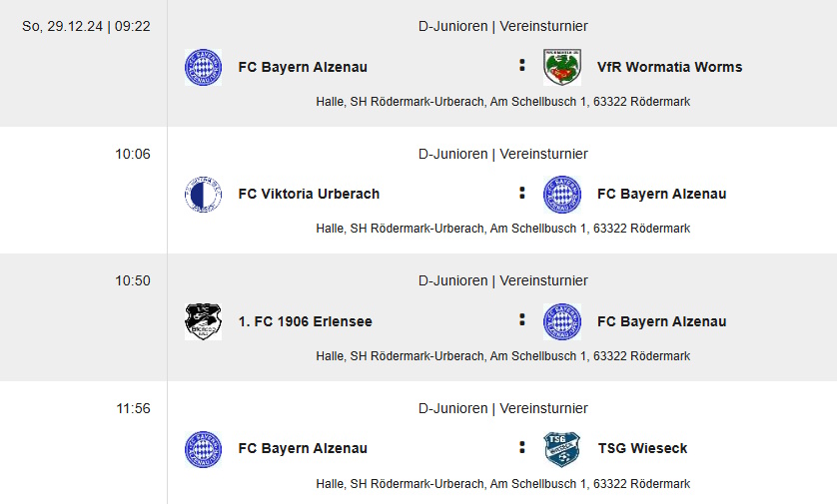Open score colon of the 11:56 match
Image resolution: width=837 pixels, height=504 pixels.
[x=522, y=447]
